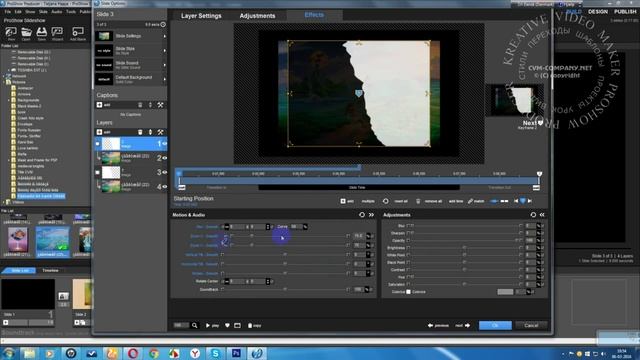This screenshot has width=640, height=360.
Task: Switch to the Adjustments tab
Action: tap(258, 16)
